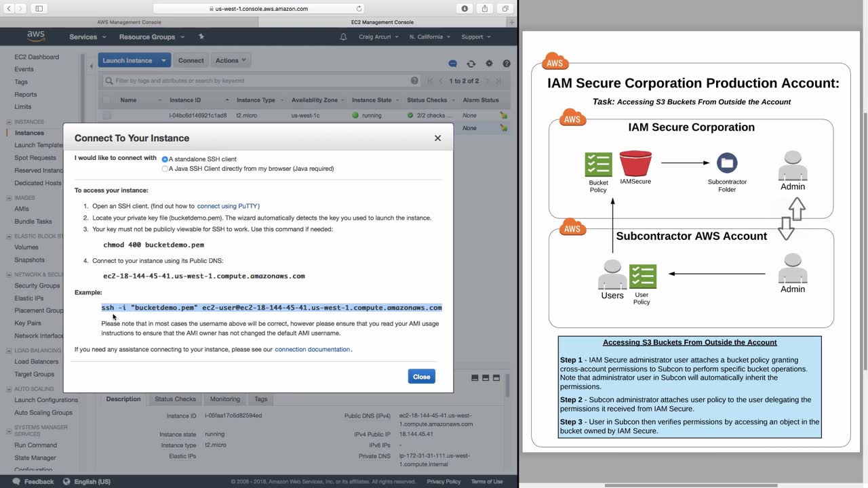Image resolution: width=868 pixels, height=488 pixels.
Task: Open the Craig Arcuri account menu
Action: click(379, 37)
